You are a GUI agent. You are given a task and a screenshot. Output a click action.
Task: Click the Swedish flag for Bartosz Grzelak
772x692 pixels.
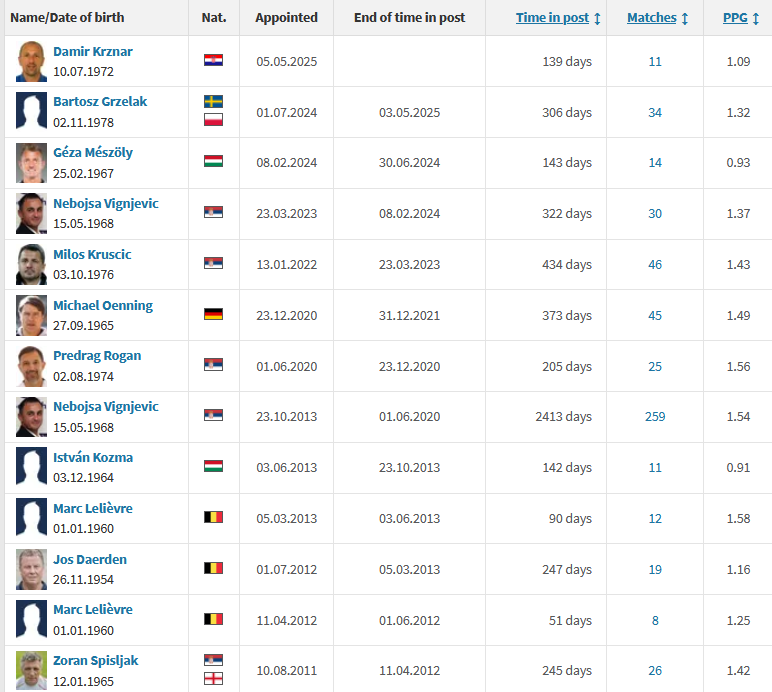213,101
